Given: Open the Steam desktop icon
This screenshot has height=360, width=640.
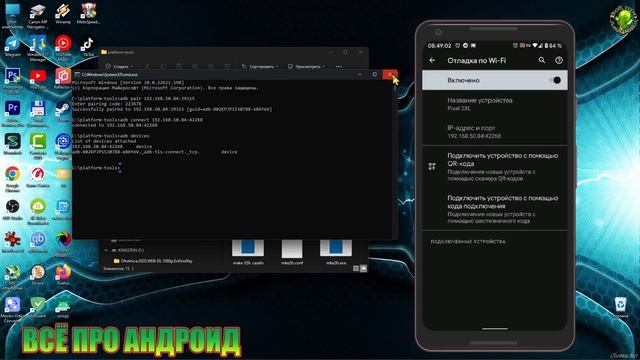Looking at the screenshot, I should coord(63,111).
